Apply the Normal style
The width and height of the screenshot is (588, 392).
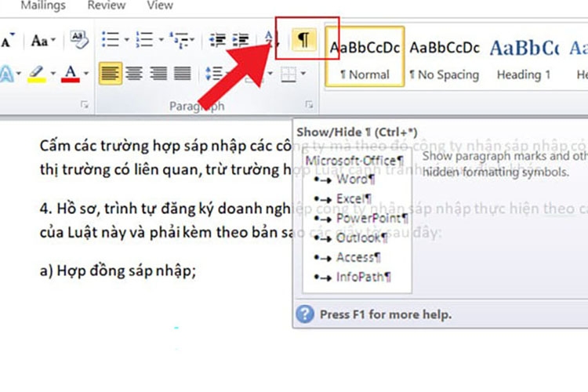(365, 56)
